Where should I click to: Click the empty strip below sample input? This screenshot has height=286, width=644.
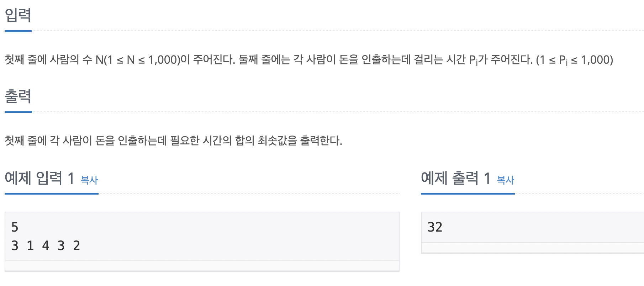(x=202, y=266)
